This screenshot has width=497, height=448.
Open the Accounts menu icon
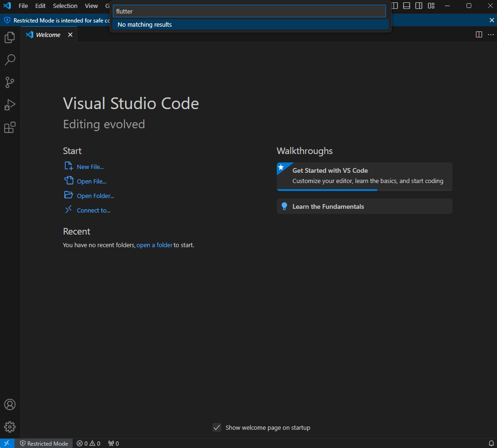(x=10, y=404)
